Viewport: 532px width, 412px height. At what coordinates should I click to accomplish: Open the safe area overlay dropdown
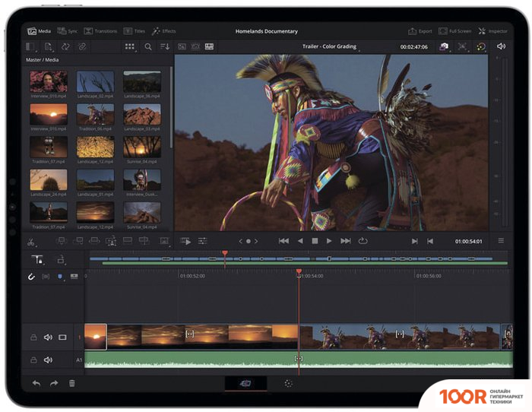462,47
